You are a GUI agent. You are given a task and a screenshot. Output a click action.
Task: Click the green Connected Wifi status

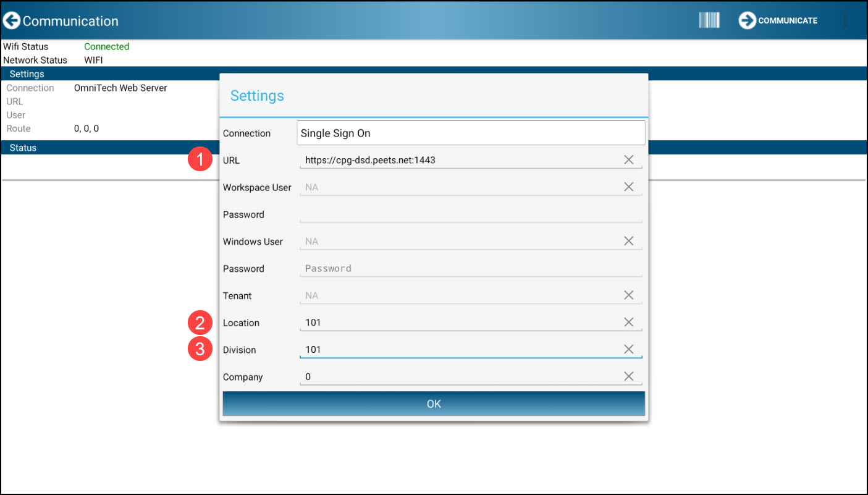pos(107,46)
